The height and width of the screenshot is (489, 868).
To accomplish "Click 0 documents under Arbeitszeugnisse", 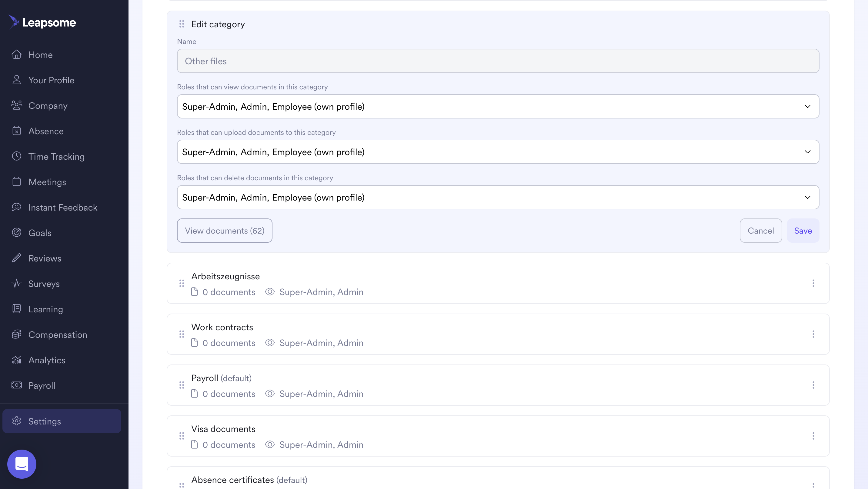I will click(x=229, y=292).
